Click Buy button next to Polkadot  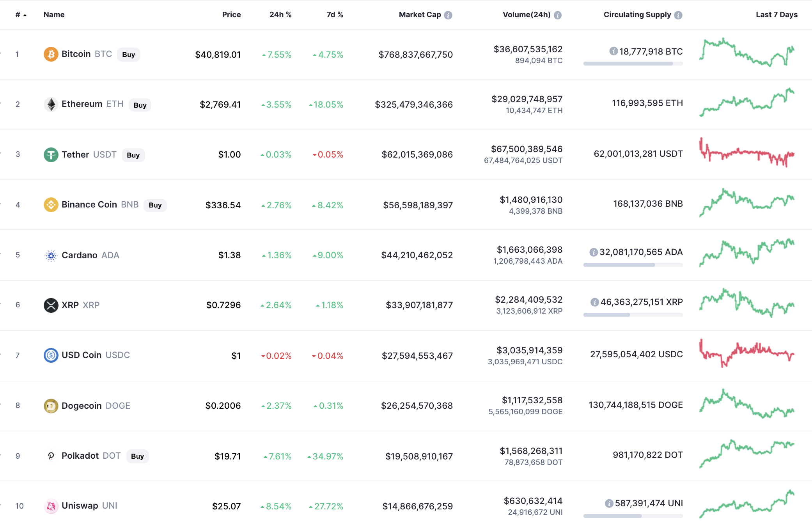coord(137,456)
